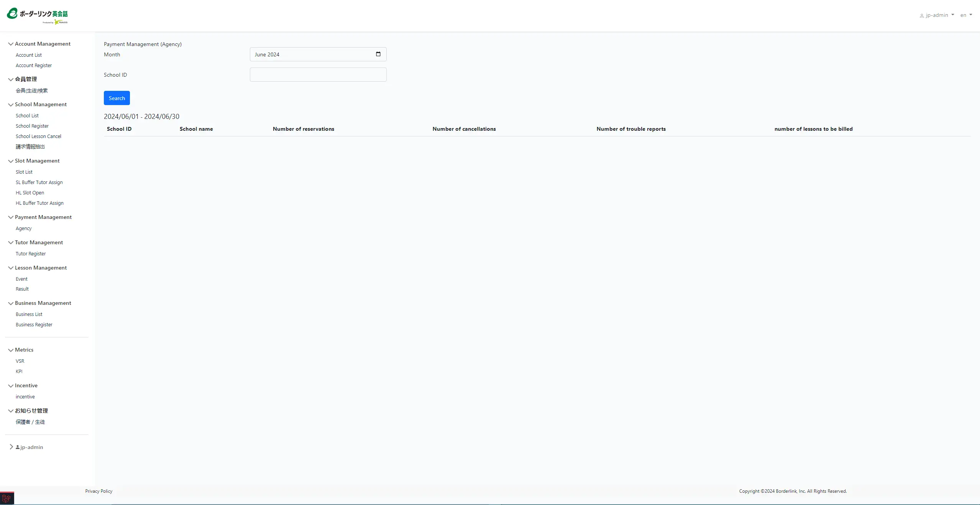Image resolution: width=980 pixels, height=505 pixels.
Task: Open the Tutor Register page
Action: pos(31,254)
